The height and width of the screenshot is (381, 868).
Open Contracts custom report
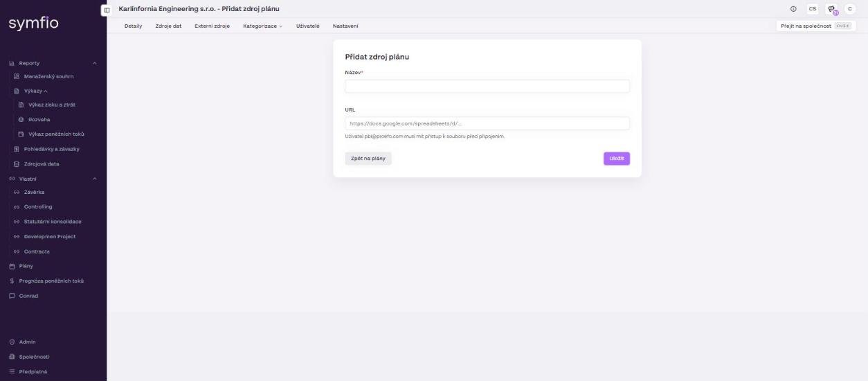point(37,251)
